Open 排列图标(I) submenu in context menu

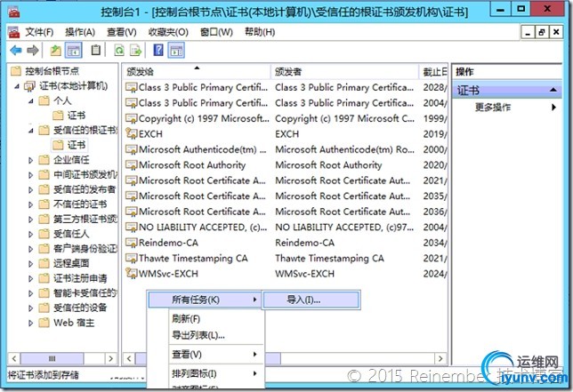[x=215, y=373]
